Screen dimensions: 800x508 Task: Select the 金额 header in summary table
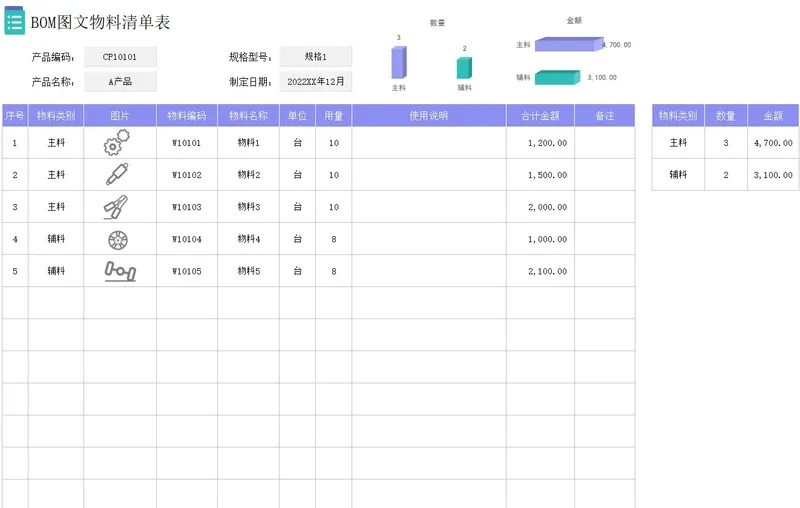pos(773,115)
